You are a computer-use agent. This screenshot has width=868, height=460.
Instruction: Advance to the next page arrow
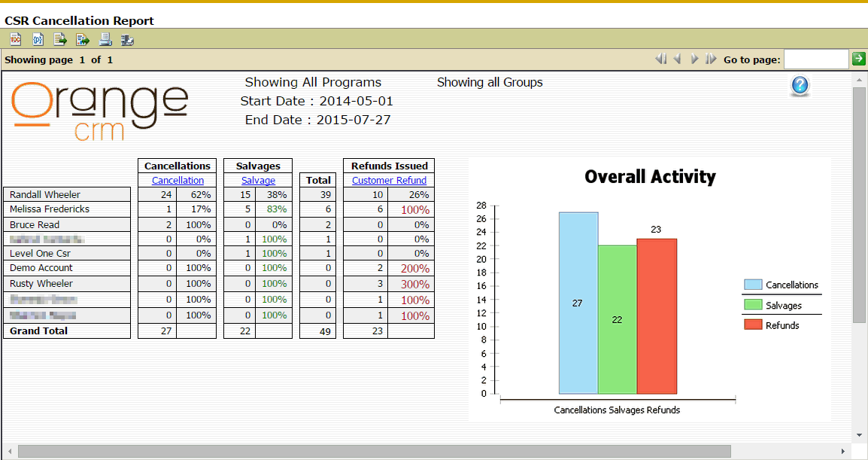(694, 59)
